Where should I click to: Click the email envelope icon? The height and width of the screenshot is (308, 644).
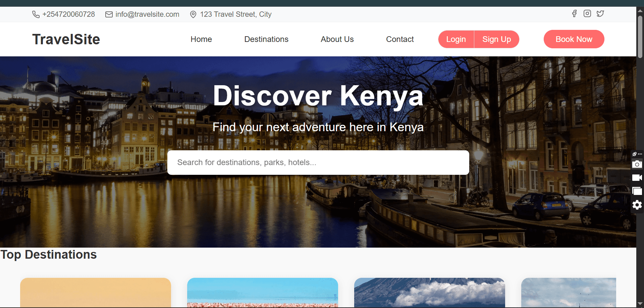click(109, 14)
